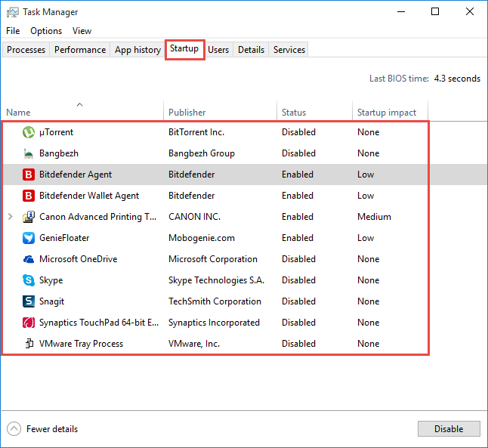
Task: Click the TechSmith Corporation publisher cell
Action: pyautogui.click(x=215, y=301)
